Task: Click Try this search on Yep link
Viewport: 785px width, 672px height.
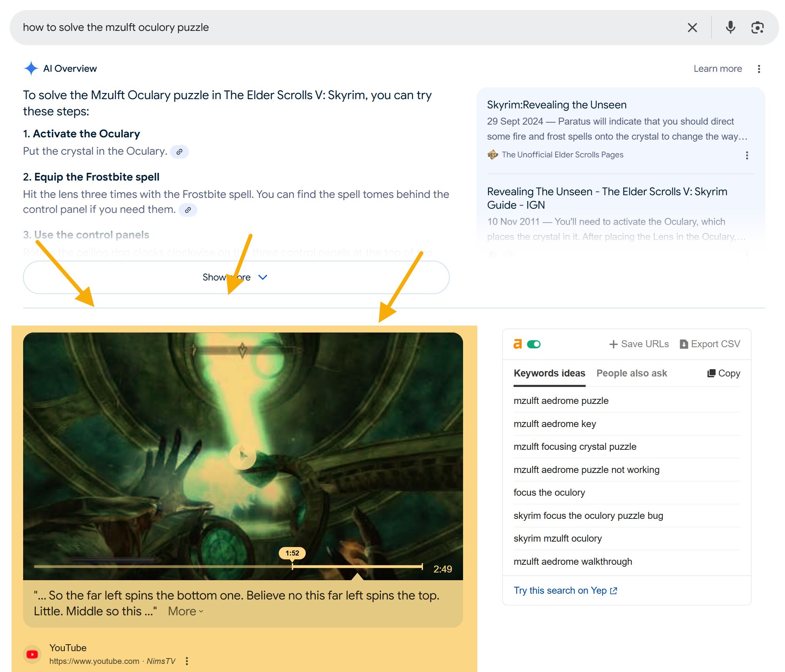Action: point(566,590)
